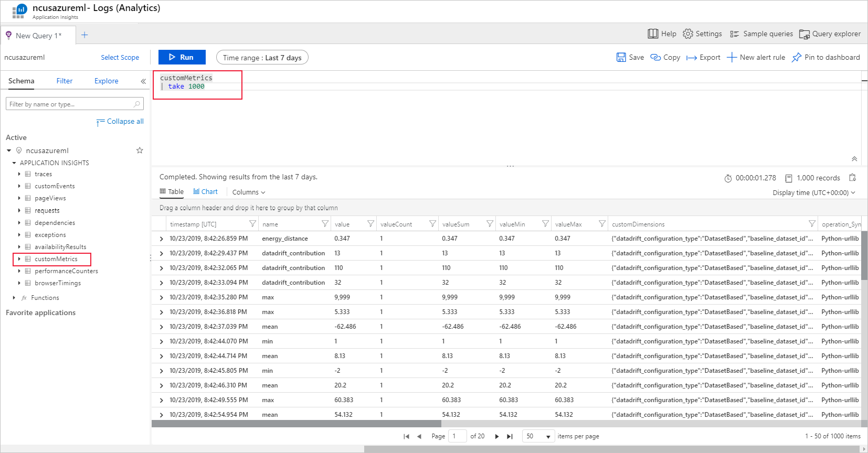Filter the valueCount column
This screenshot has height=453, width=868.
pos(432,224)
